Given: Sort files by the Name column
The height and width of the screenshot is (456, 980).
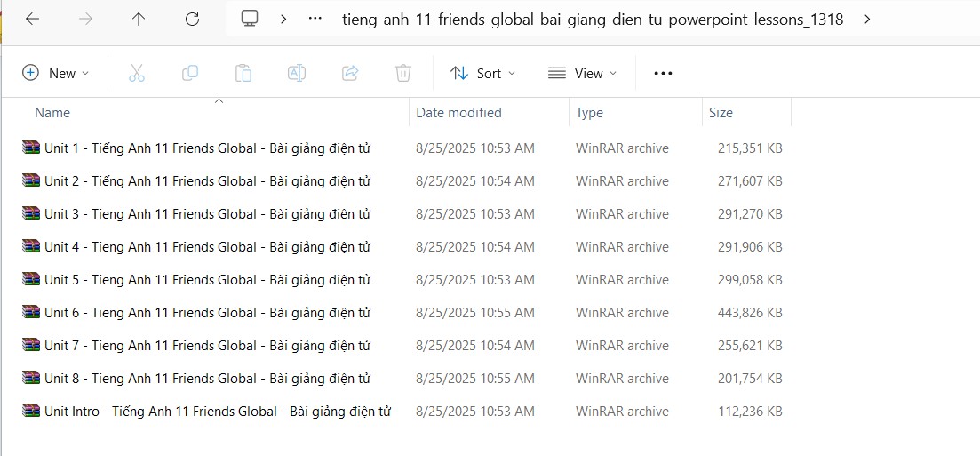Looking at the screenshot, I should tap(52, 113).
